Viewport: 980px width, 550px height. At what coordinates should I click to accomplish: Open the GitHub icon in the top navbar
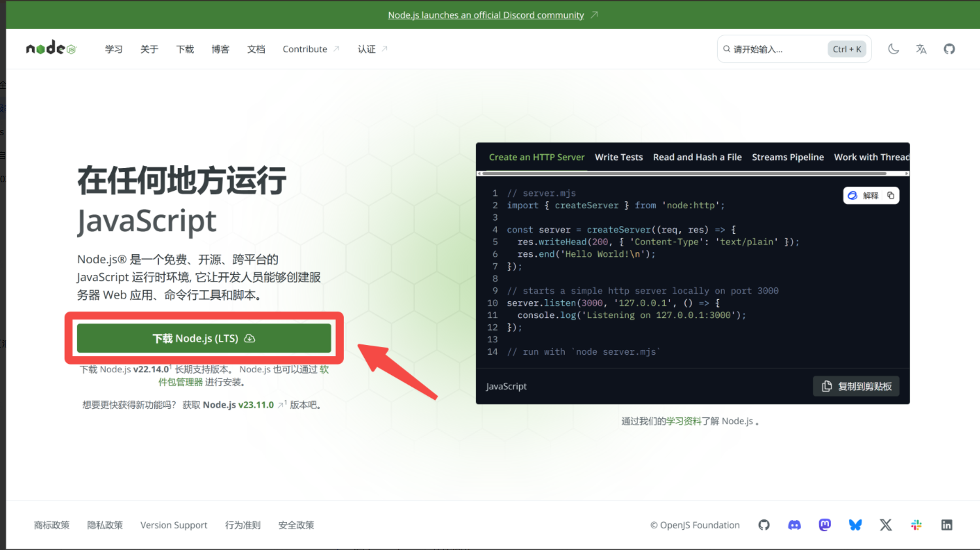pyautogui.click(x=949, y=48)
